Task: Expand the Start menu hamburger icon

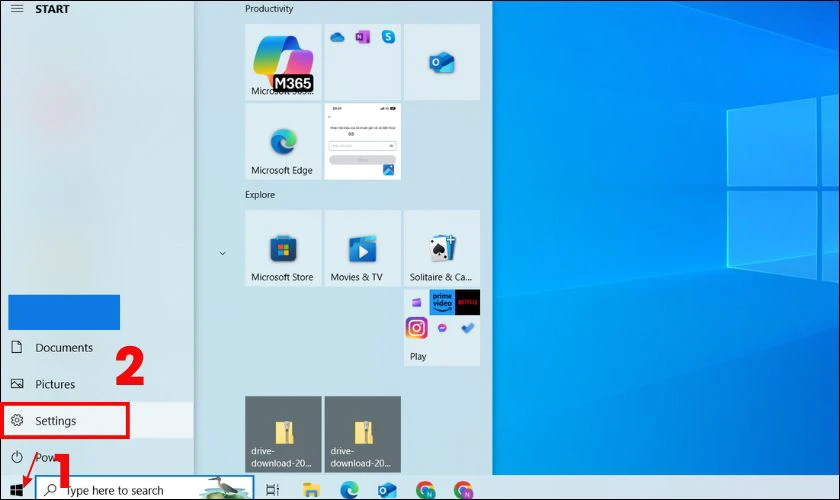Action: [x=17, y=9]
